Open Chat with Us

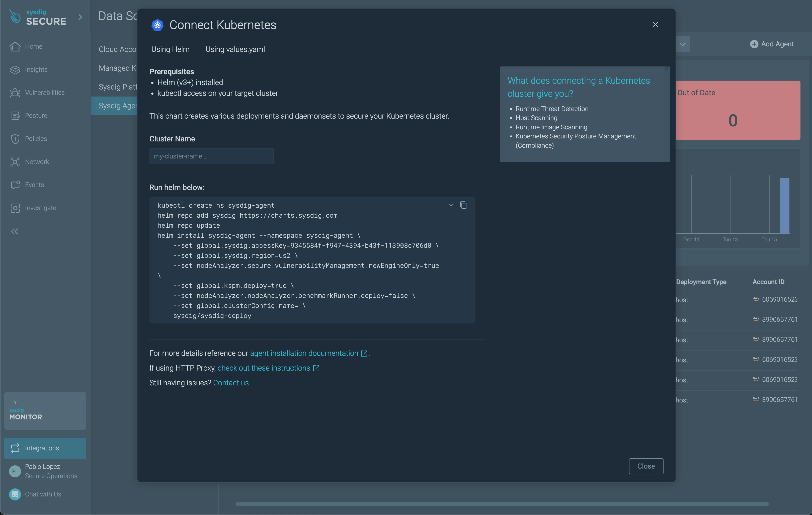45,494
